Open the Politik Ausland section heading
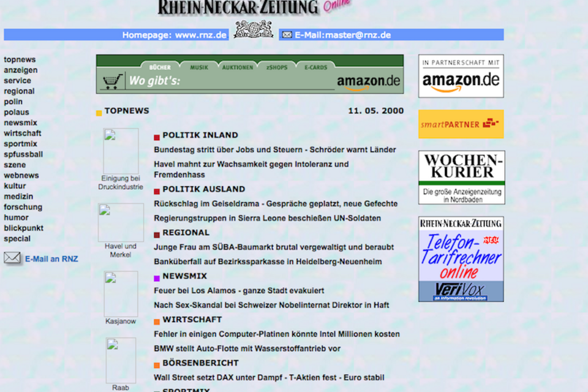The image size is (588, 392). coord(203,189)
